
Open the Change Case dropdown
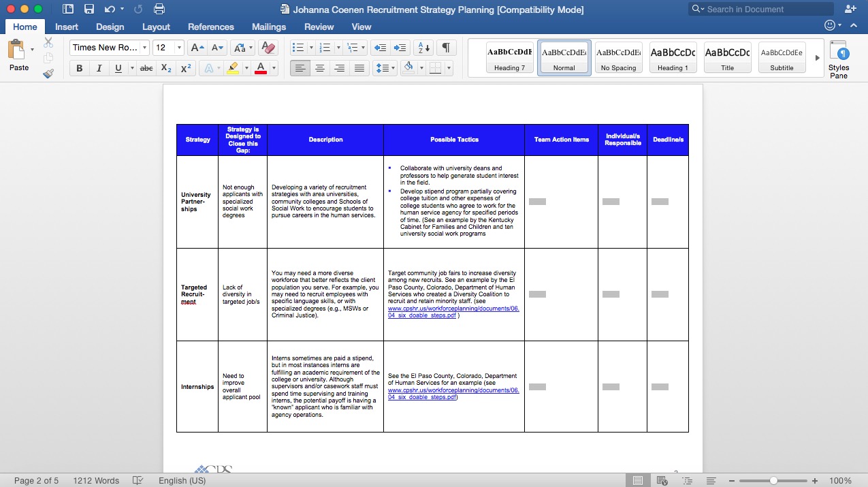[x=242, y=48]
